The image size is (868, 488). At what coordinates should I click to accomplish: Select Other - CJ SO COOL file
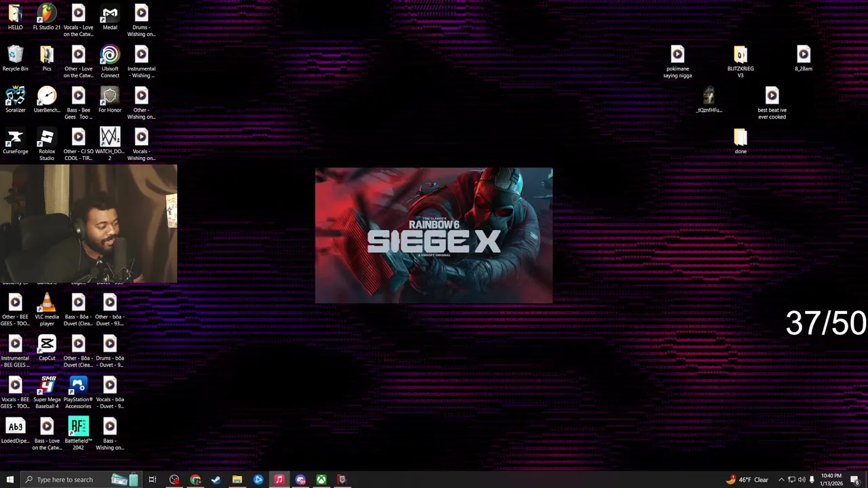(x=78, y=145)
